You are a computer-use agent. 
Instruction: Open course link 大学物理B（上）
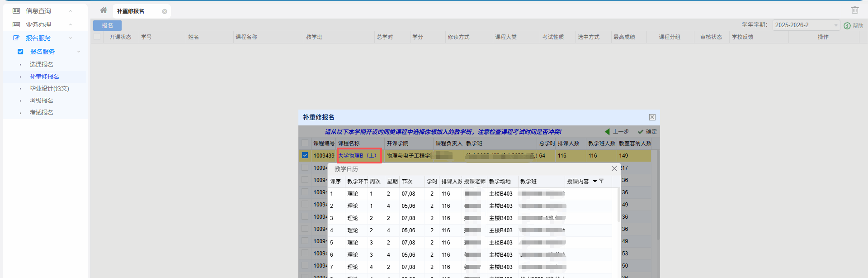tap(357, 155)
